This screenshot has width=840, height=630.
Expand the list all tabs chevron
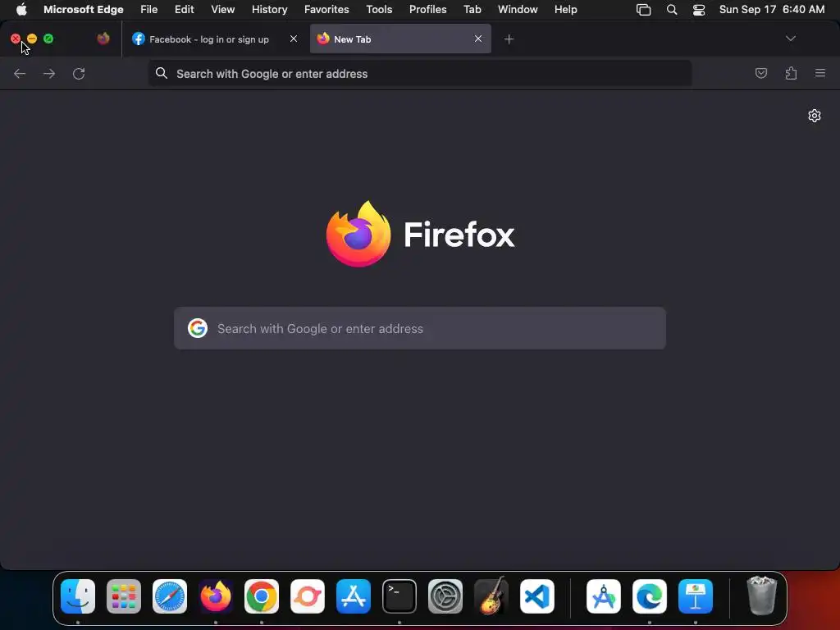coord(791,39)
